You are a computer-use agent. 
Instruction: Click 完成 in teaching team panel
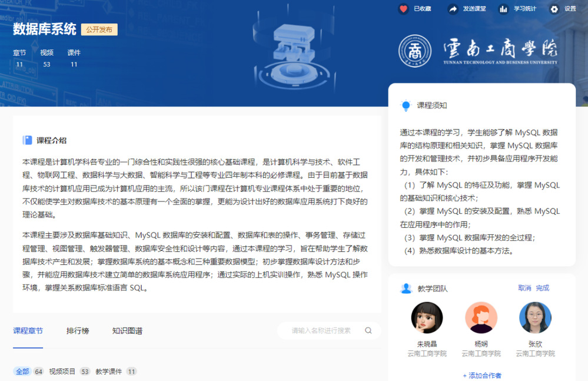coord(543,288)
